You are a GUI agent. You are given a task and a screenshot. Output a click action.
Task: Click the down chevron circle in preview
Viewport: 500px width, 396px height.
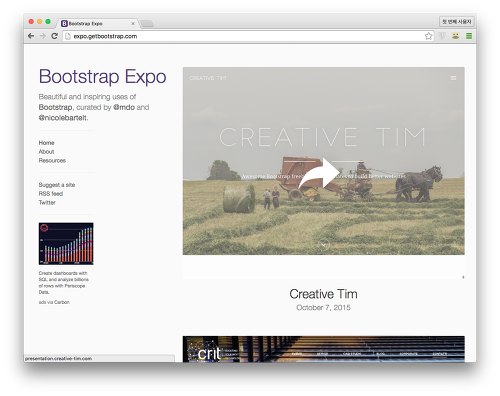323,245
